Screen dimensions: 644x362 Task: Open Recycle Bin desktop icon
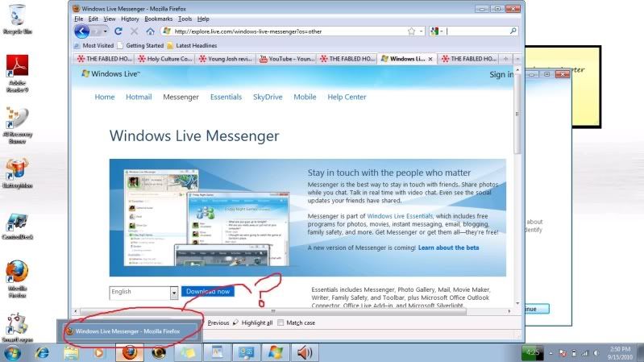point(17,19)
